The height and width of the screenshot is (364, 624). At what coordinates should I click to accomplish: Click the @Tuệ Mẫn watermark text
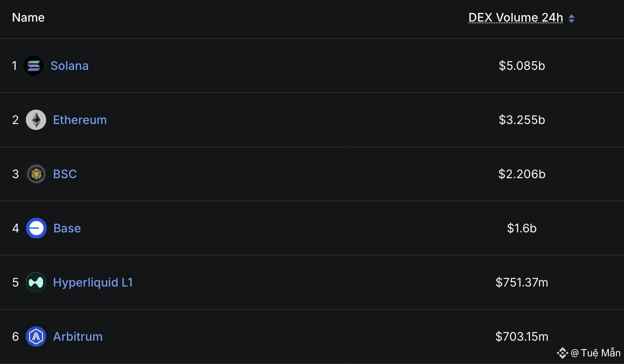pyautogui.click(x=595, y=353)
